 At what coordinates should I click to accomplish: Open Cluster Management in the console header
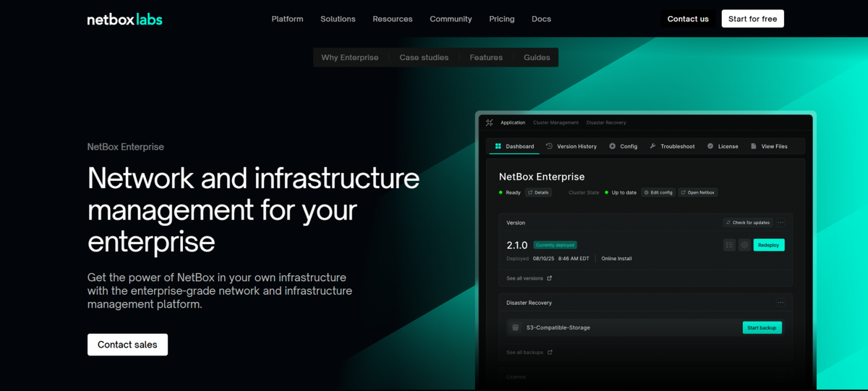[x=556, y=123]
